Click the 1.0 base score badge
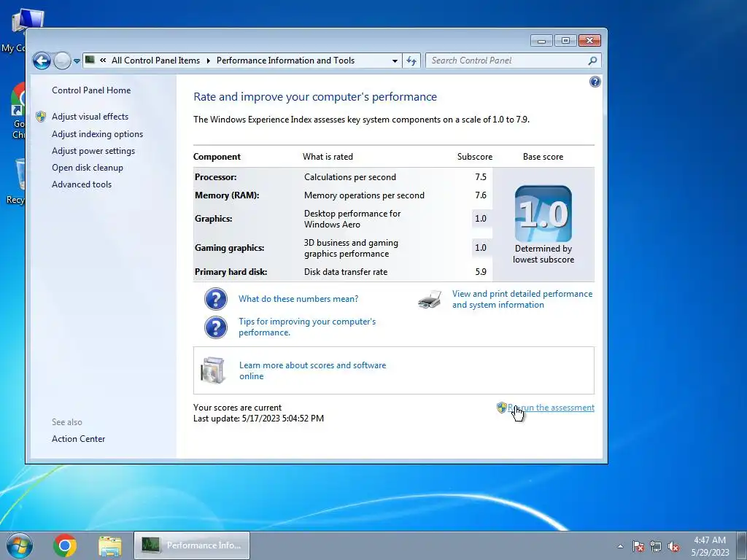The image size is (747, 560). (x=543, y=214)
